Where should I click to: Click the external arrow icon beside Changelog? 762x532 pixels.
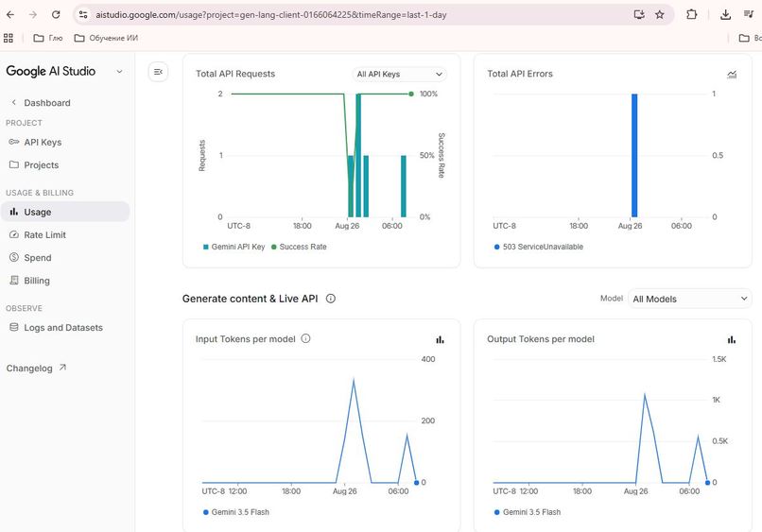pos(62,368)
